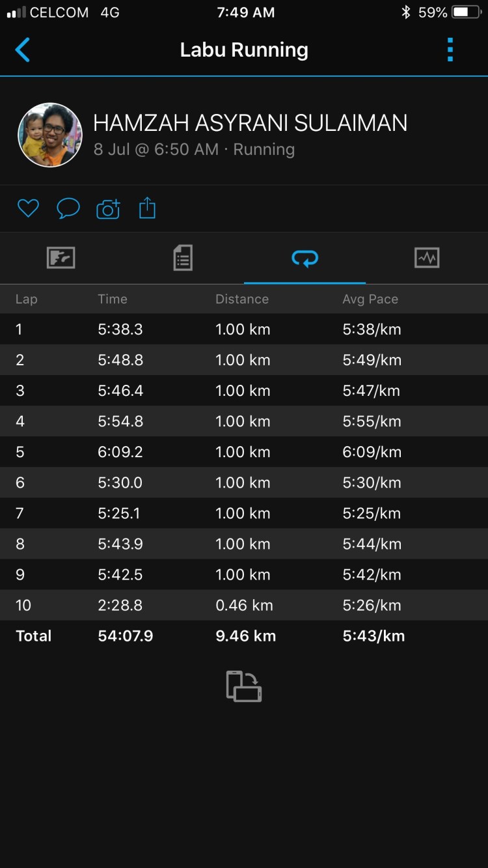
Task: Tap the rotate to landscape icon
Action: [x=244, y=686]
